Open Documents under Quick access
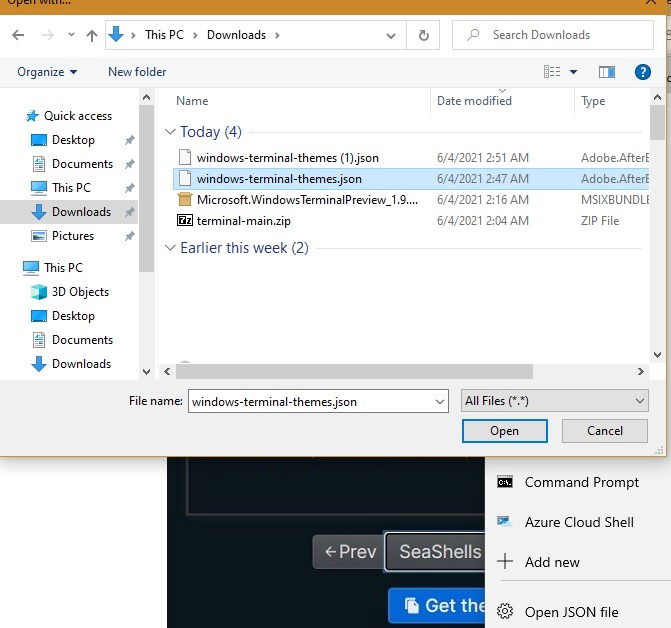 [x=82, y=164]
